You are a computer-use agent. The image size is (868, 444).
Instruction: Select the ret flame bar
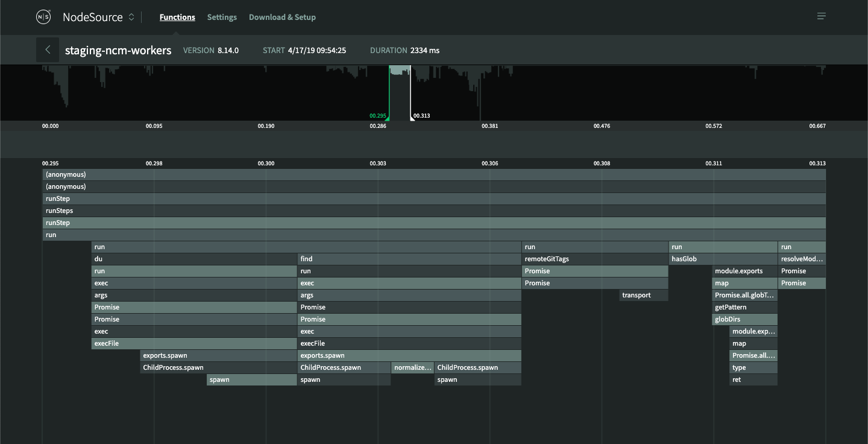[x=753, y=380]
